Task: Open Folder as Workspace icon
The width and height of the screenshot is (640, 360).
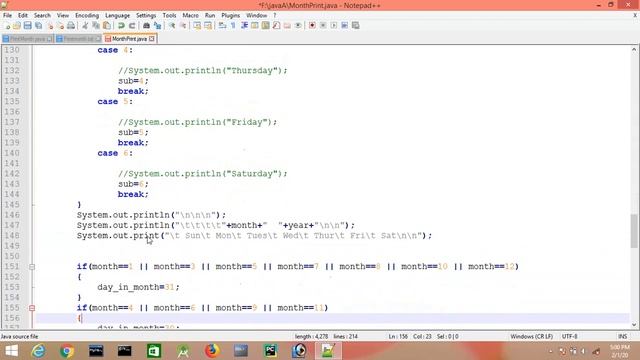Action: (x=287, y=26)
